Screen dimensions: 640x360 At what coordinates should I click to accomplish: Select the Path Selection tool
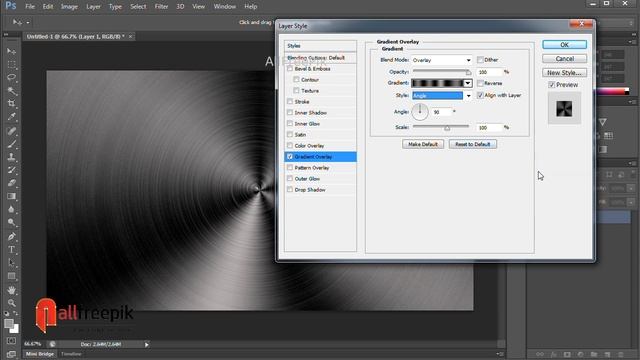click(11, 262)
